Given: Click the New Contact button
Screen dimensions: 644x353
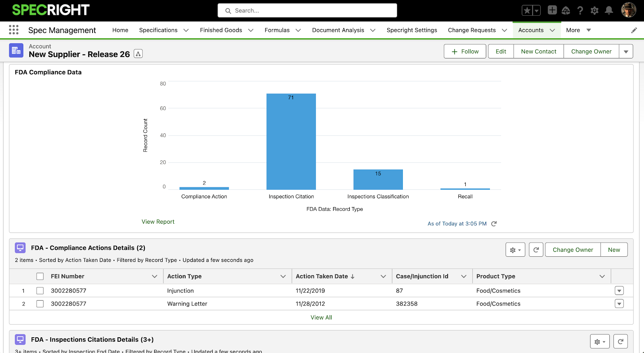Looking at the screenshot, I should tap(539, 52).
